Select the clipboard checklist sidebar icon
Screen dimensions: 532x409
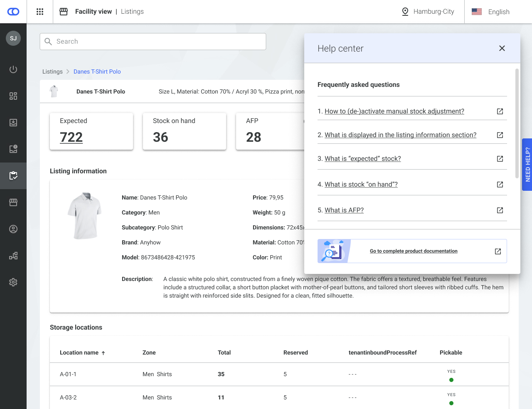pos(13,176)
